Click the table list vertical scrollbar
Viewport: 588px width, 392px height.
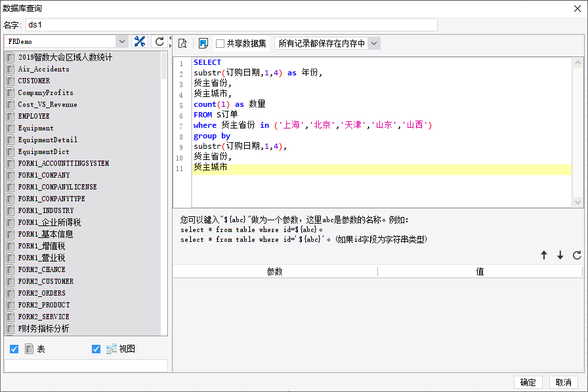(164, 66)
